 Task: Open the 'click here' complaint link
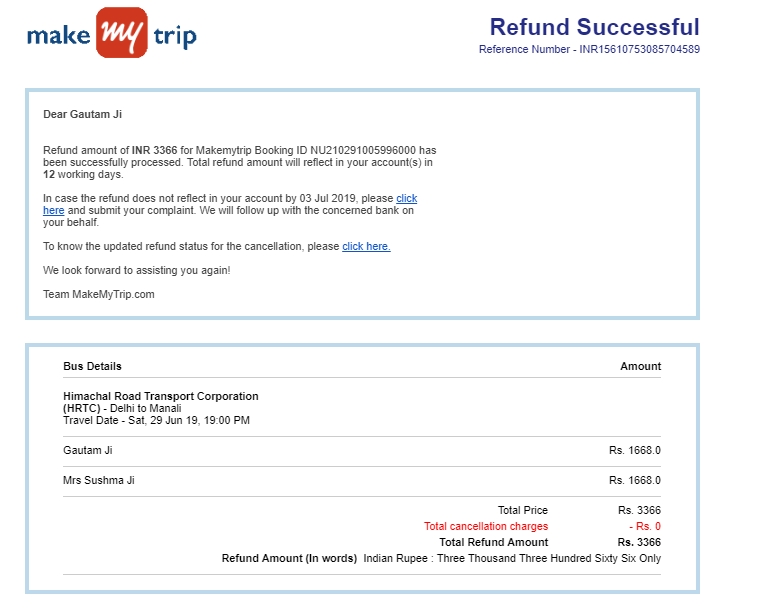pos(406,198)
